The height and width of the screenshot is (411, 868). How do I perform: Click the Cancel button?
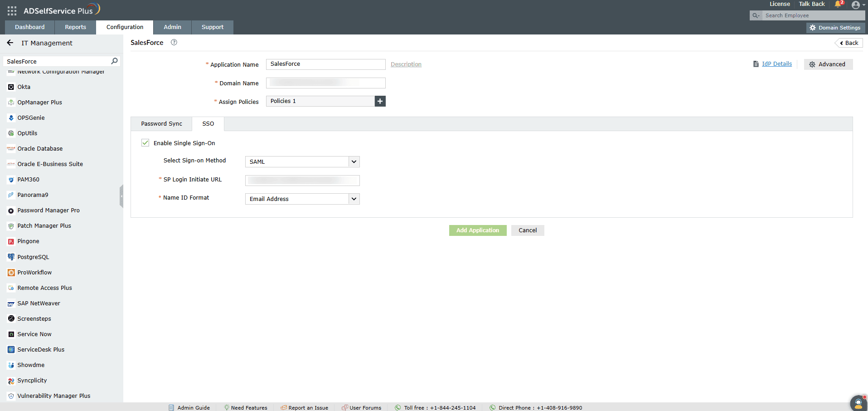(528, 230)
